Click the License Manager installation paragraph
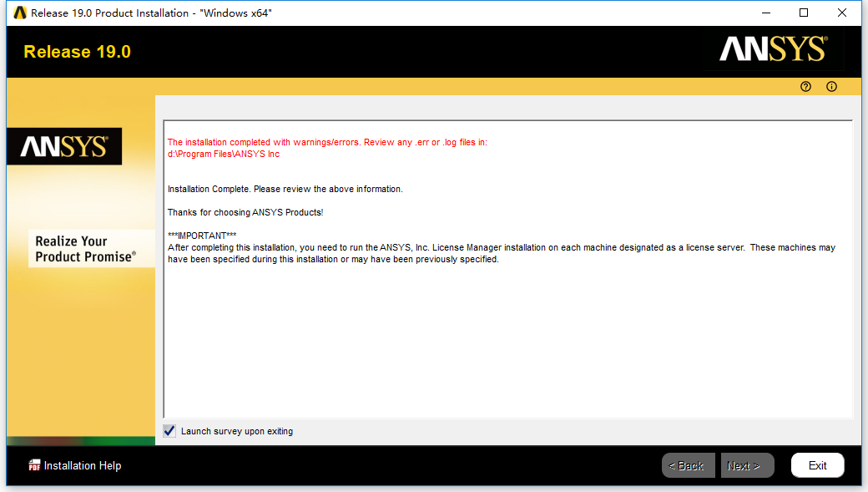The height and width of the screenshot is (492, 868). 502,253
